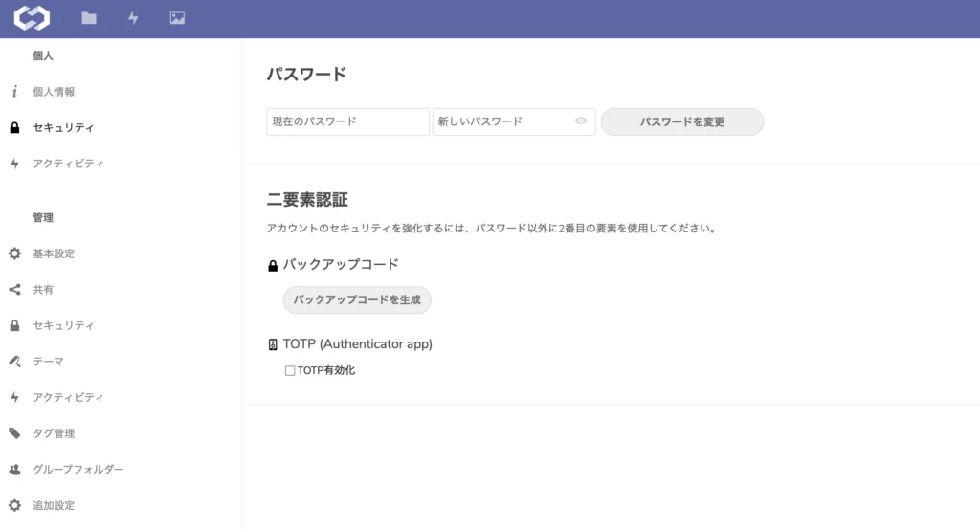Open 個人情報 in the sidebar
980x529 pixels.
coord(54,92)
